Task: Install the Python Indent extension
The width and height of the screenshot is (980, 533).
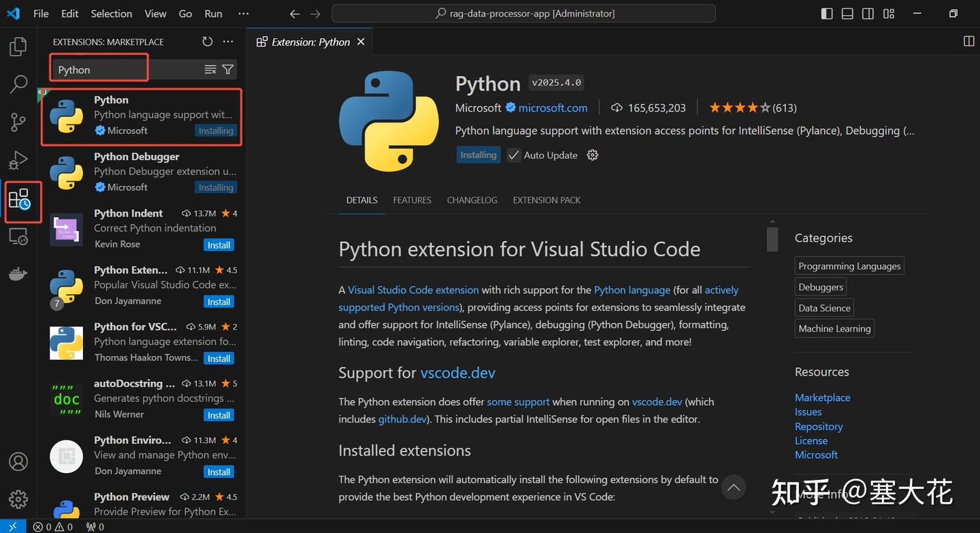Action: [218, 244]
